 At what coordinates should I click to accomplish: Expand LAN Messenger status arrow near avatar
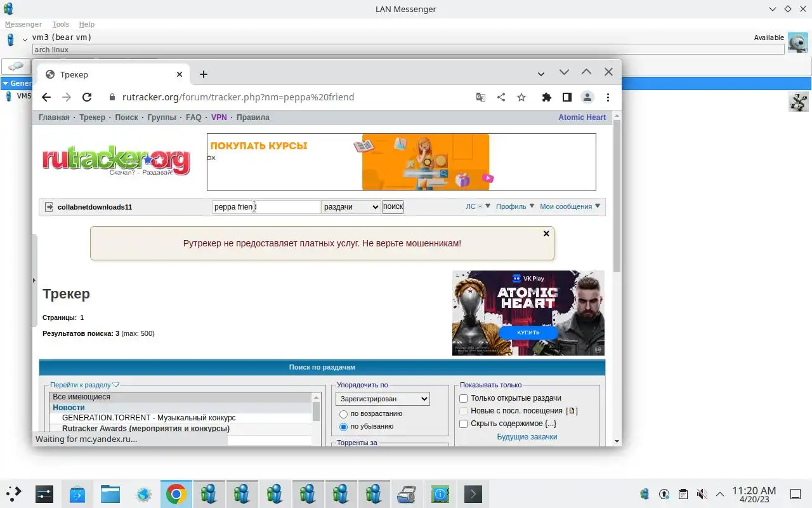click(x=25, y=39)
